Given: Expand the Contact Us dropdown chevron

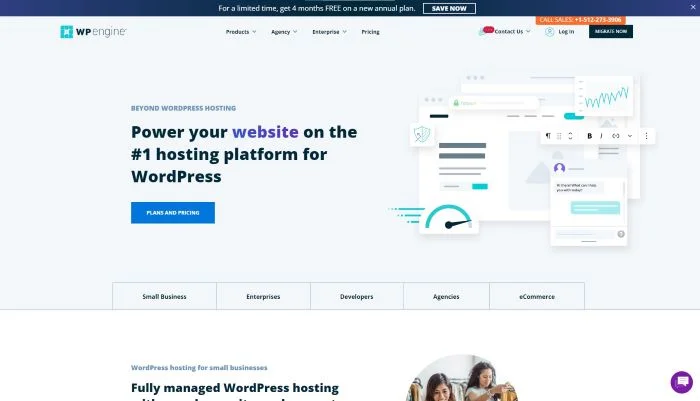Looking at the screenshot, I should coord(528,31).
